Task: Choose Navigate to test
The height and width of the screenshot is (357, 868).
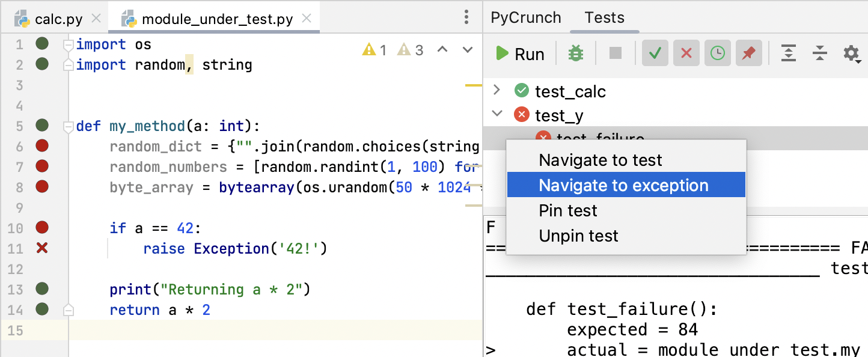Action: click(x=626, y=160)
